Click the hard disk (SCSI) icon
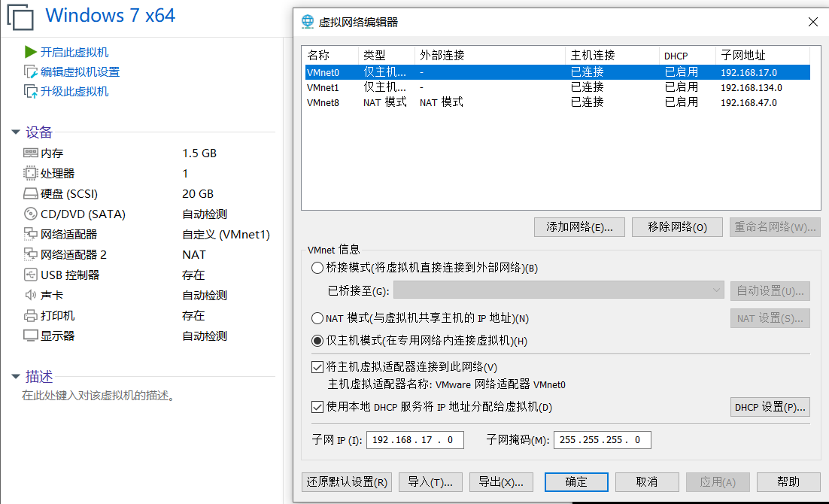The width and height of the screenshot is (829, 504). point(31,193)
